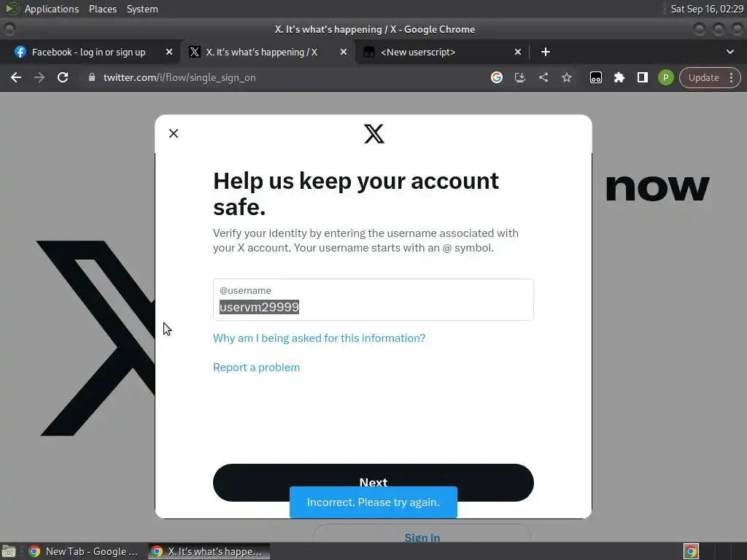This screenshot has height=560, width=747.
Task: Close the X sign-in dialog
Action: click(174, 133)
